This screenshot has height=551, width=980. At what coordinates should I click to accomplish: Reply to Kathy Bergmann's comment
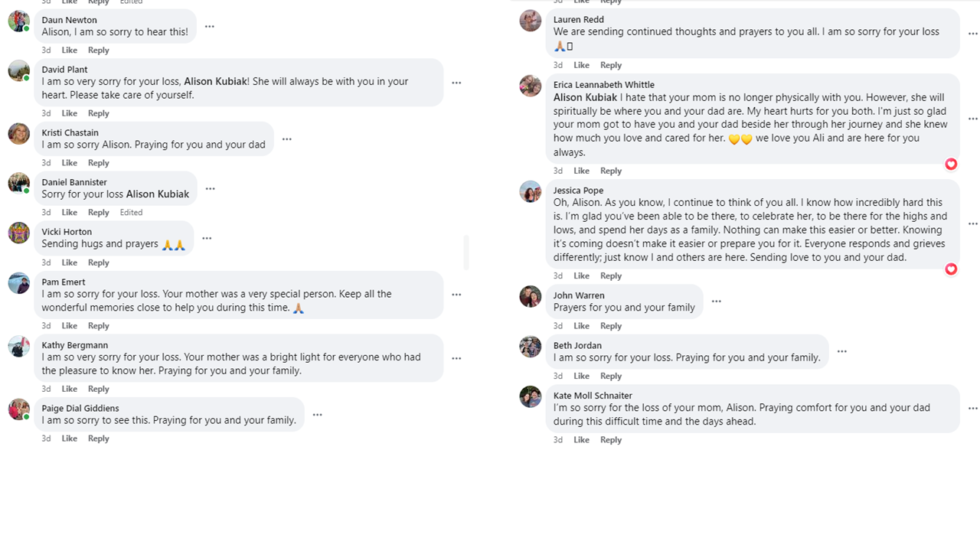99,389
